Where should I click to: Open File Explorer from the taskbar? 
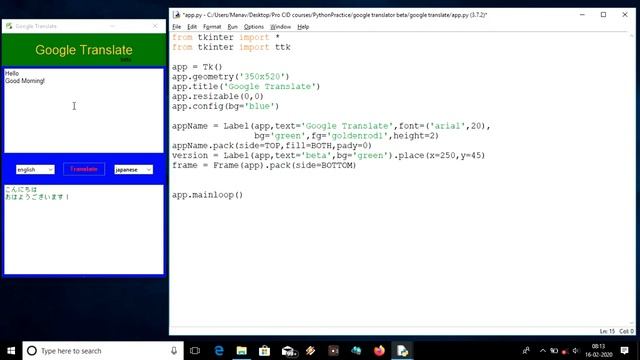[242, 351]
